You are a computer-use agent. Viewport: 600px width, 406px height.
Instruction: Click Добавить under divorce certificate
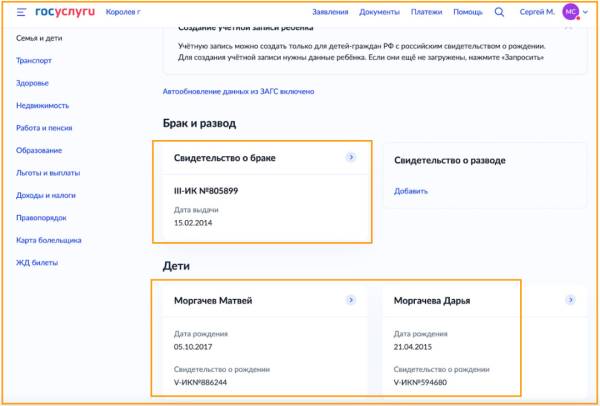click(410, 191)
